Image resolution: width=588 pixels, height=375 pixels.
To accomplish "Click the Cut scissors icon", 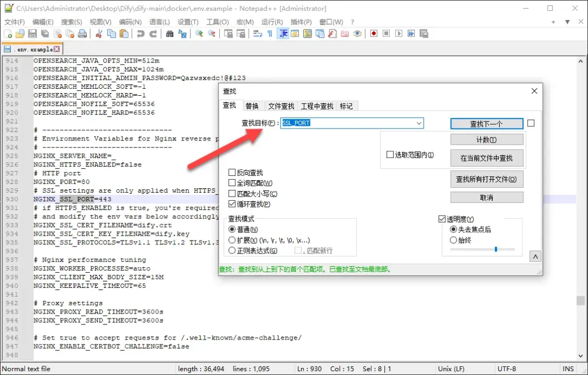I will pos(99,34).
